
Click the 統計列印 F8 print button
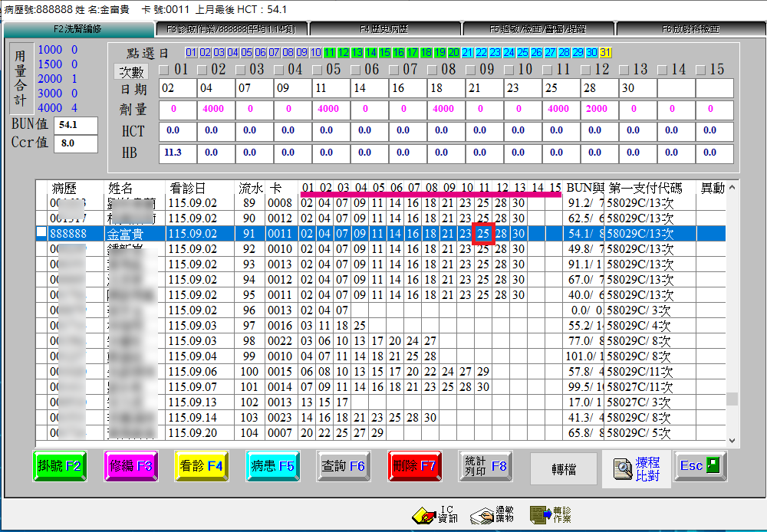point(486,466)
